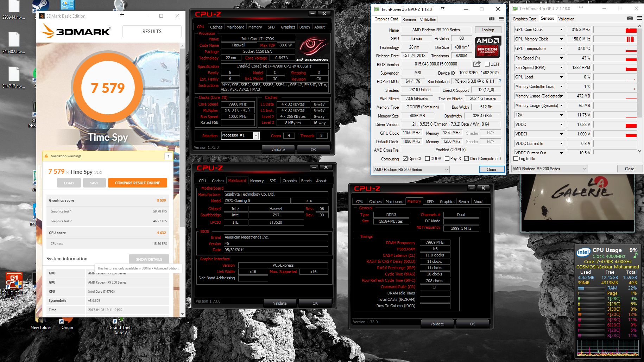Click COMPARE RESULT ONLINE in 3DMark
The image size is (644, 362).
click(x=137, y=183)
